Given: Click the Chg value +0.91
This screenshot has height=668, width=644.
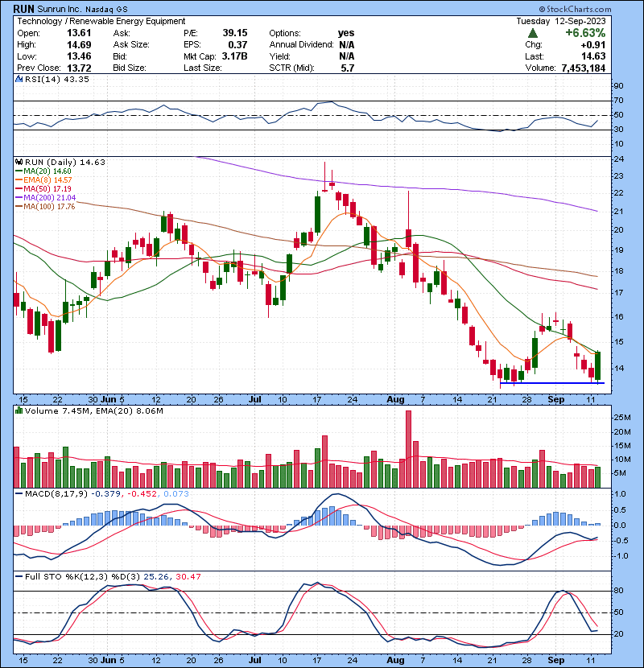Looking at the screenshot, I should 593,45.
